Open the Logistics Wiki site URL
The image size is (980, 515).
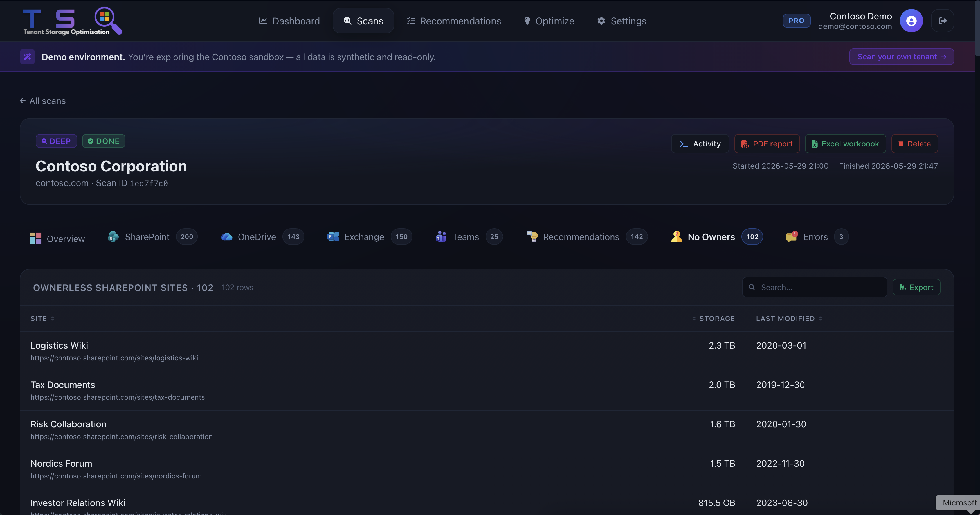click(114, 358)
